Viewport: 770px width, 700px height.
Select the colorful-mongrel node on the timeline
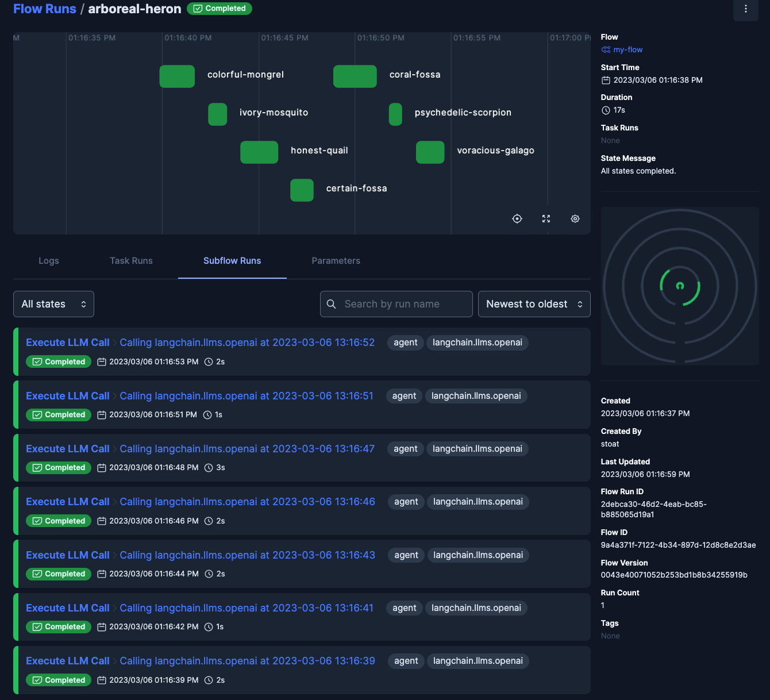[x=177, y=76]
